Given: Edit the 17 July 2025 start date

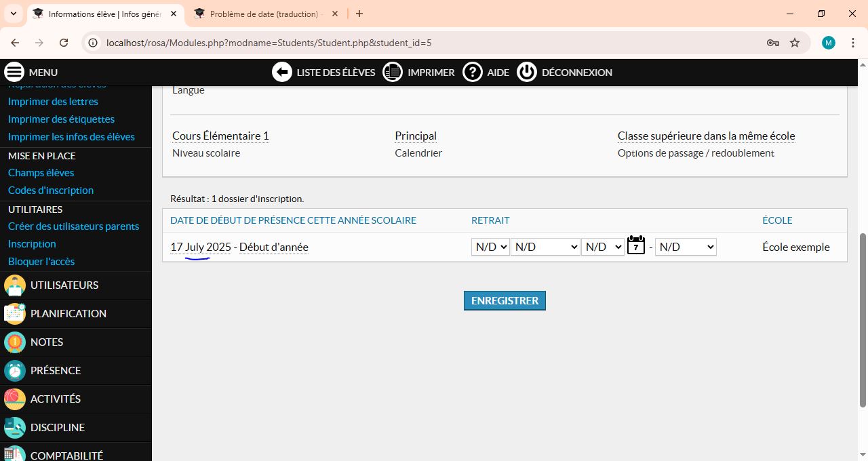Looking at the screenshot, I should (201, 247).
